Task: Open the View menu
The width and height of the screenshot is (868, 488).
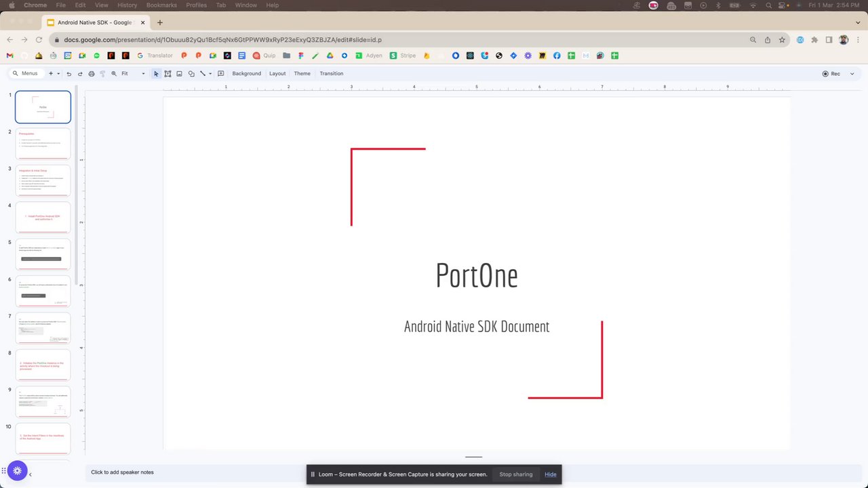Action: click(x=102, y=5)
